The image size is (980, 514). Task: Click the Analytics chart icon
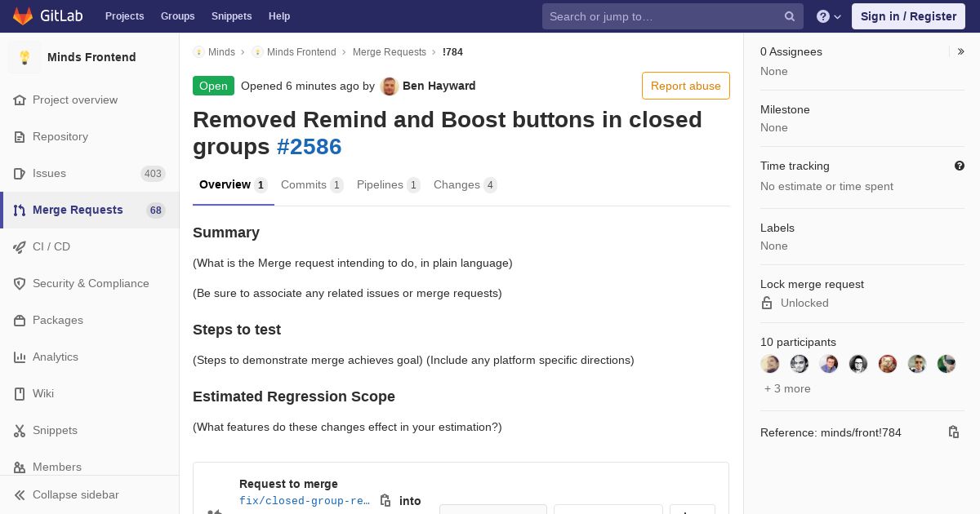point(20,357)
